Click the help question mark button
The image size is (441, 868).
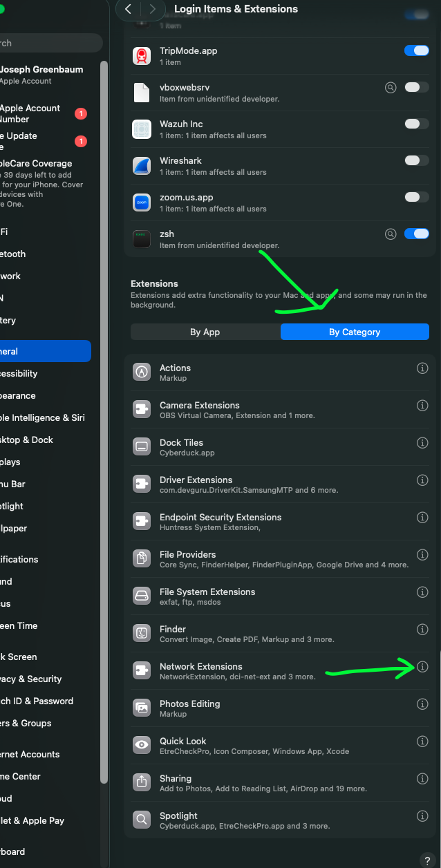click(x=428, y=860)
